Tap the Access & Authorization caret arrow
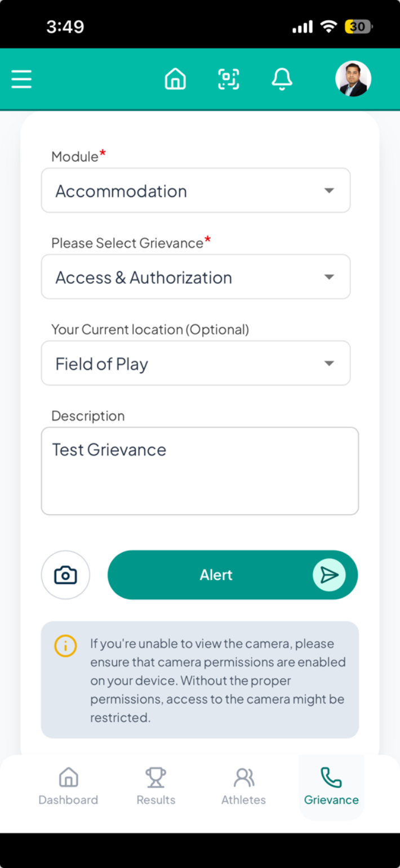400x868 pixels. 330,277
